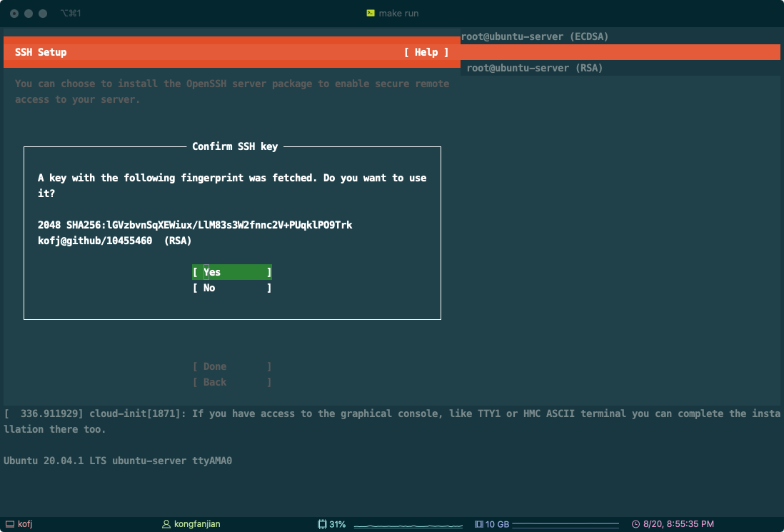Screen dimensions: 784x532
Task: Click the laptop hostname icon in status bar
Action: 9,524
